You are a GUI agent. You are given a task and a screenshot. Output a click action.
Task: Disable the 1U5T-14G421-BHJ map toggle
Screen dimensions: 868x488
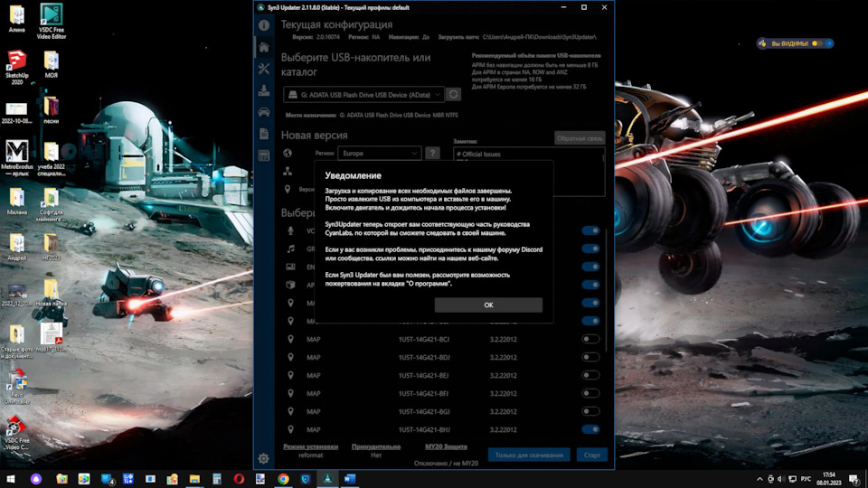(590, 429)
